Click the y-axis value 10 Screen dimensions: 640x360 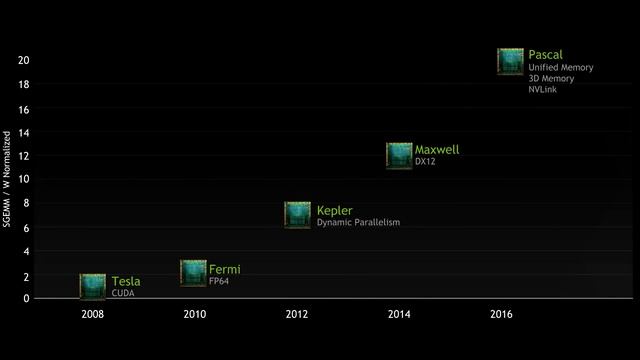(24, 179)
